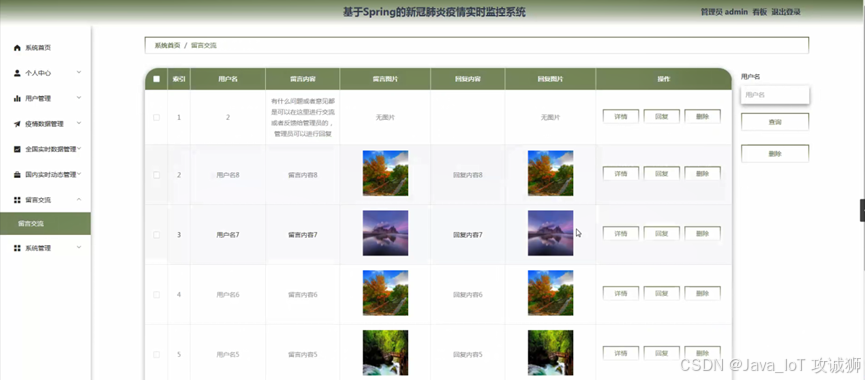The height and width of the screenshot is (380, 865).
Task: Click 回复 for row index 1
Action: pyautogui.click(x=661, y=116)
